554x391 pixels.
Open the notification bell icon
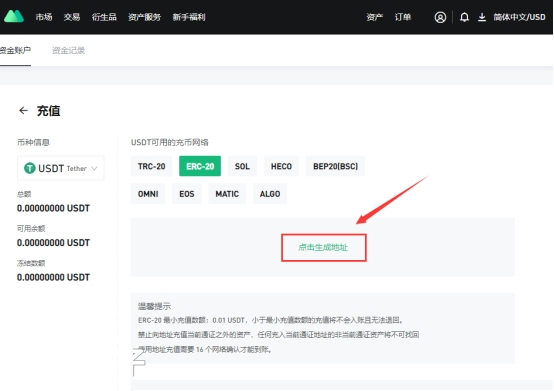464,17
